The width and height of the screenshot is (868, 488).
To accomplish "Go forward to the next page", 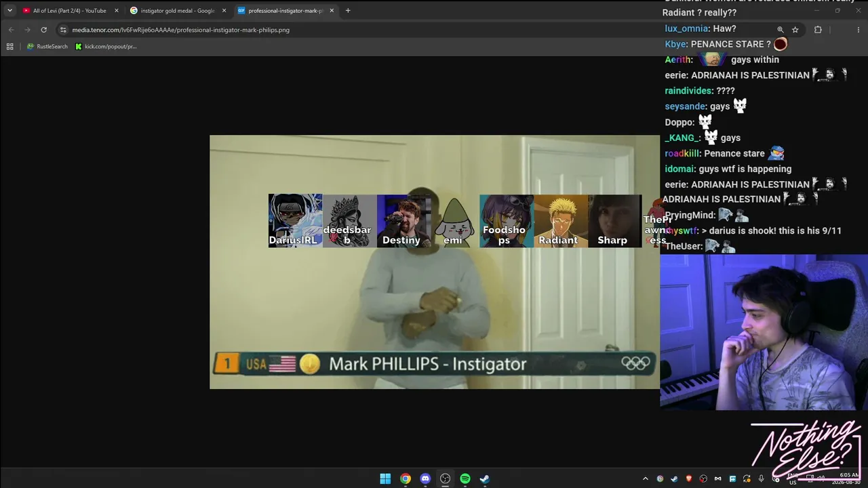I will tap(27, 30).
